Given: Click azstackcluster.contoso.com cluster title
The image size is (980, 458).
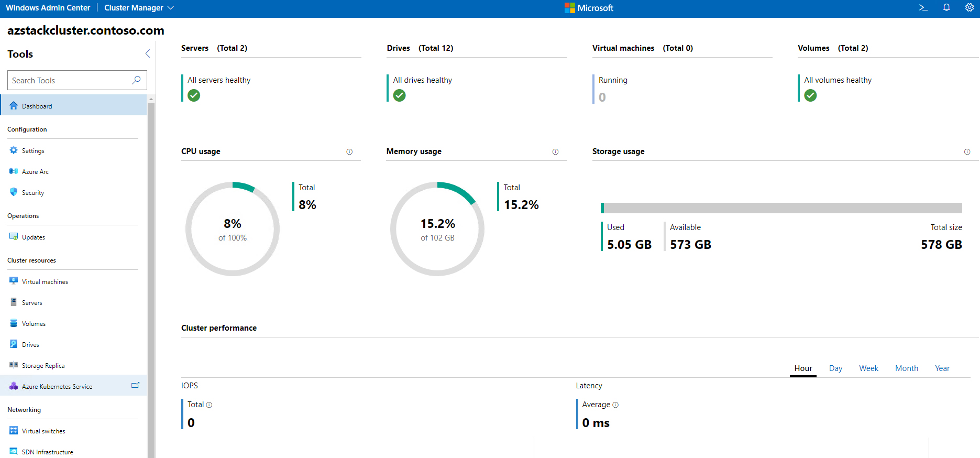Looking at the screenshot, I should point(86,30).
